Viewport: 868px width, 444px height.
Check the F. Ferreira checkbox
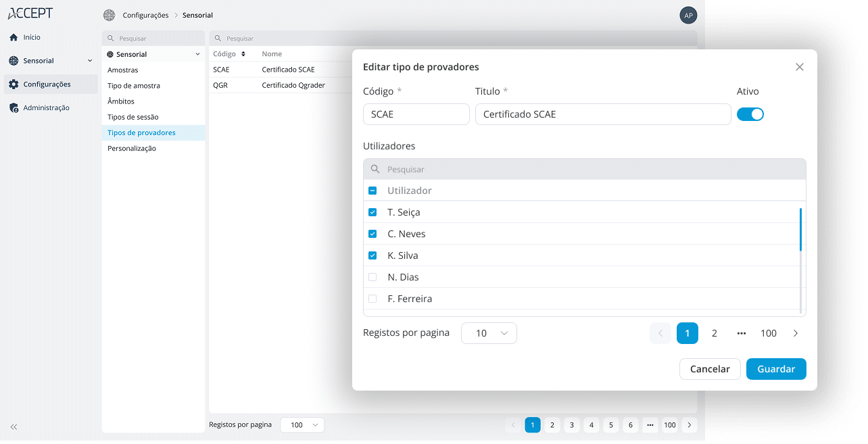click(372, 299)
